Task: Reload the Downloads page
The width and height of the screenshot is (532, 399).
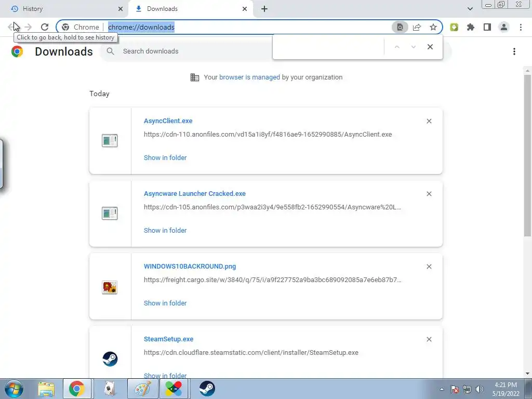Action: pos(45,27)
